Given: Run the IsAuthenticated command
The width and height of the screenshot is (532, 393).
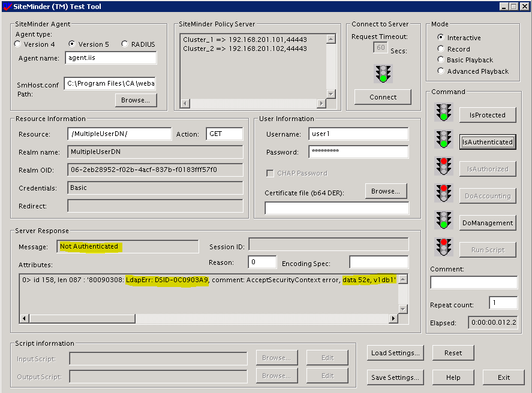Looking at the screenshot, I should coord(488,142).
